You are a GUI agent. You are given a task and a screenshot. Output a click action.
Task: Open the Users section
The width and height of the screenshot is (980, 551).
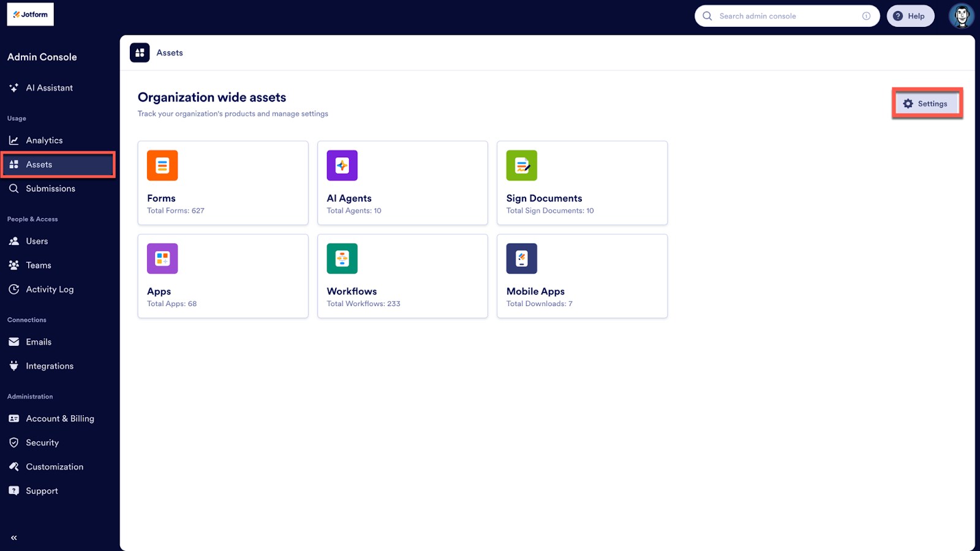tap(37, 241)
